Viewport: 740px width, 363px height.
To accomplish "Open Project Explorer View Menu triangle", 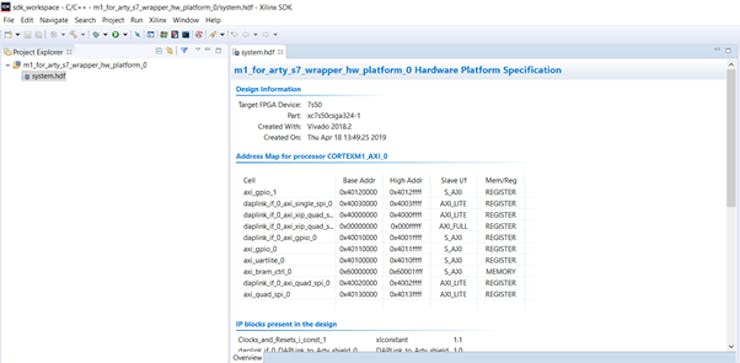I will click(x=198, y=50).
